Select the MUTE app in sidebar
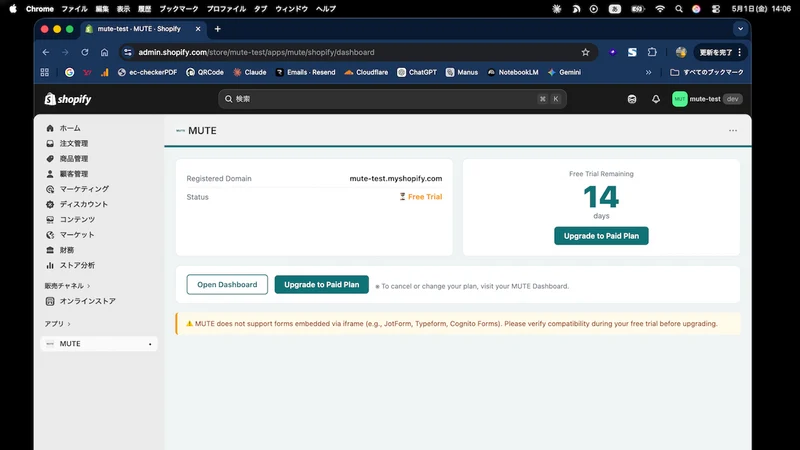The image size is (800, 450). (98, 344)
